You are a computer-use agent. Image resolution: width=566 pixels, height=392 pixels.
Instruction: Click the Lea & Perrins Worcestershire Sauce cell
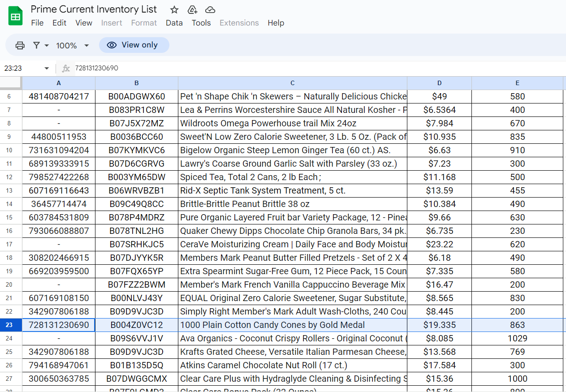point(293,110)
